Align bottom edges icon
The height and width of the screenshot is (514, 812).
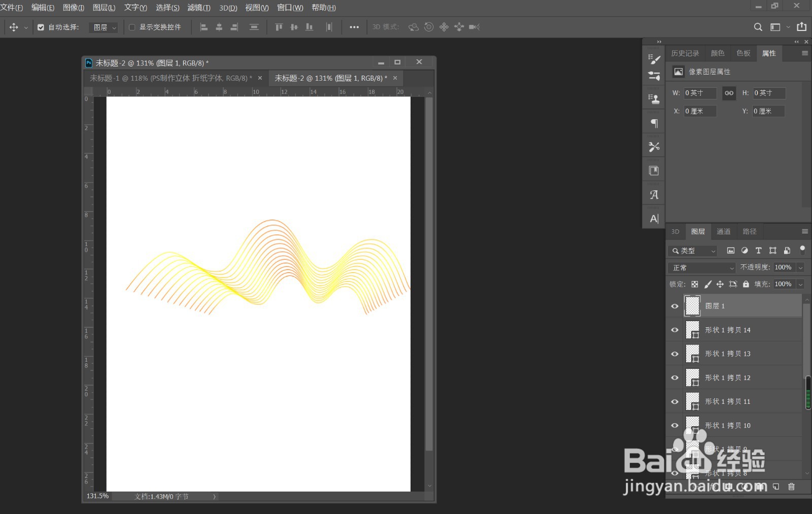(x=309, y=27)
